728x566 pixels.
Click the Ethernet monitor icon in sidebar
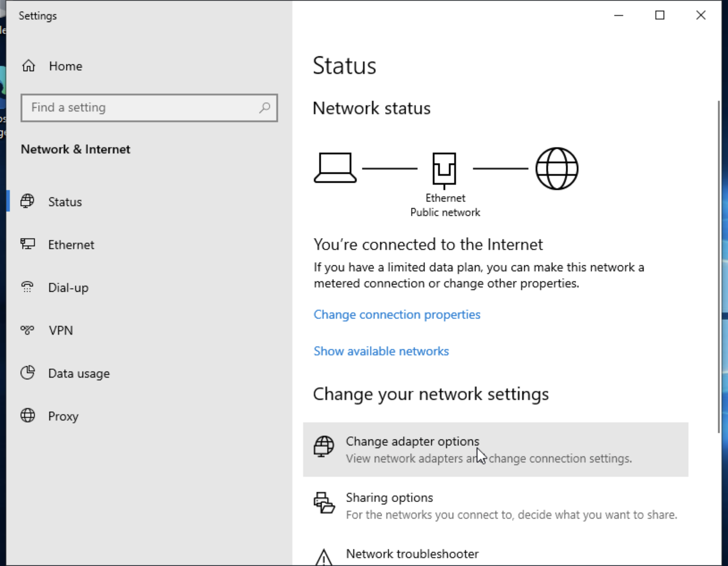coord(27,244)
